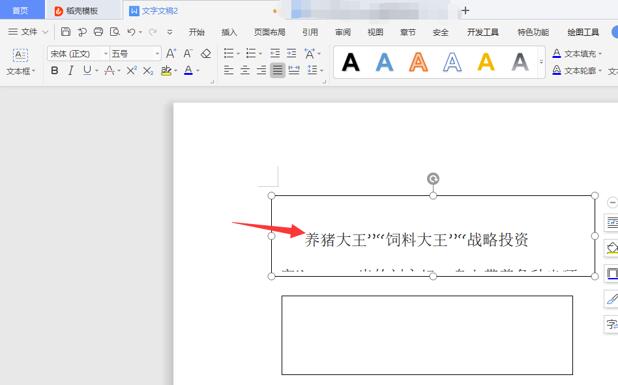Expand the bullet list dropdown arrow
The width and height of the screenshot is (618, 385).
[x=238, y=54]
